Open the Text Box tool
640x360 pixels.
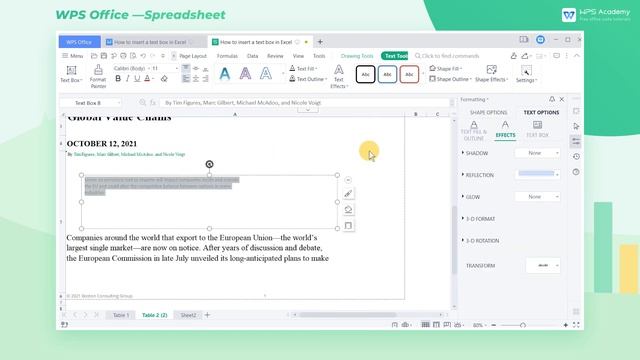pyautogui.click(x=71, y=74)
